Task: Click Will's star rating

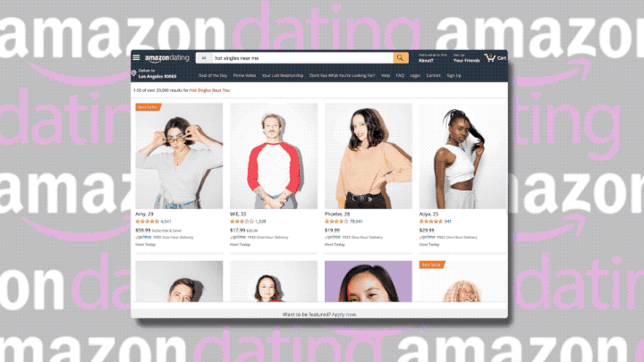Action: click(x=241, y=222)
